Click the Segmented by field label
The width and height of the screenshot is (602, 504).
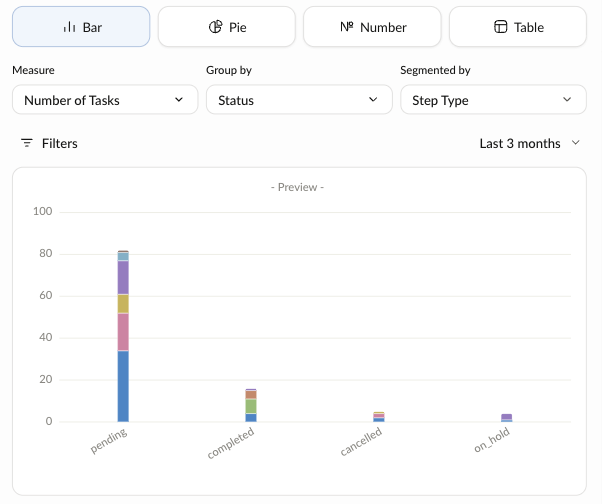pyautogui.click(x=435, y=70)
